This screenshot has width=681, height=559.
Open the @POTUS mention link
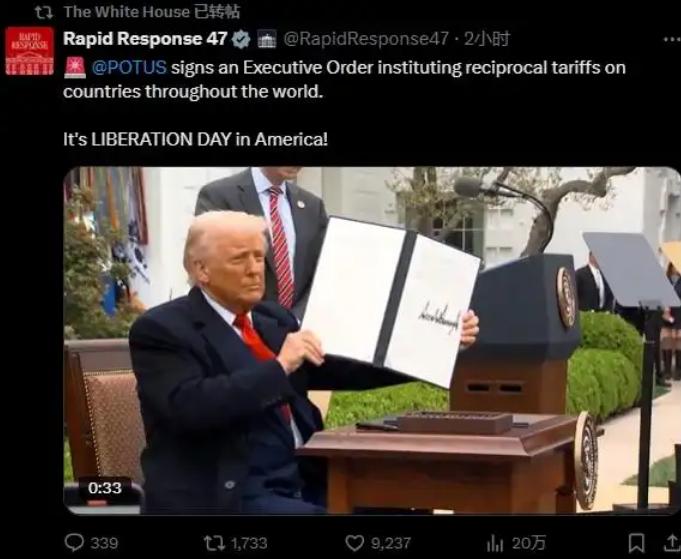click(x=129, y=67)
